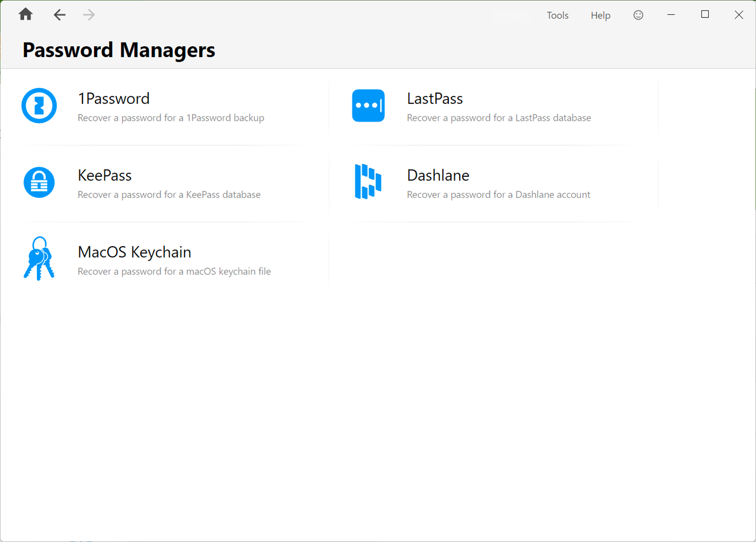Click the Home icon
This screenshot has height=542, width=756.
click(25, 15)
